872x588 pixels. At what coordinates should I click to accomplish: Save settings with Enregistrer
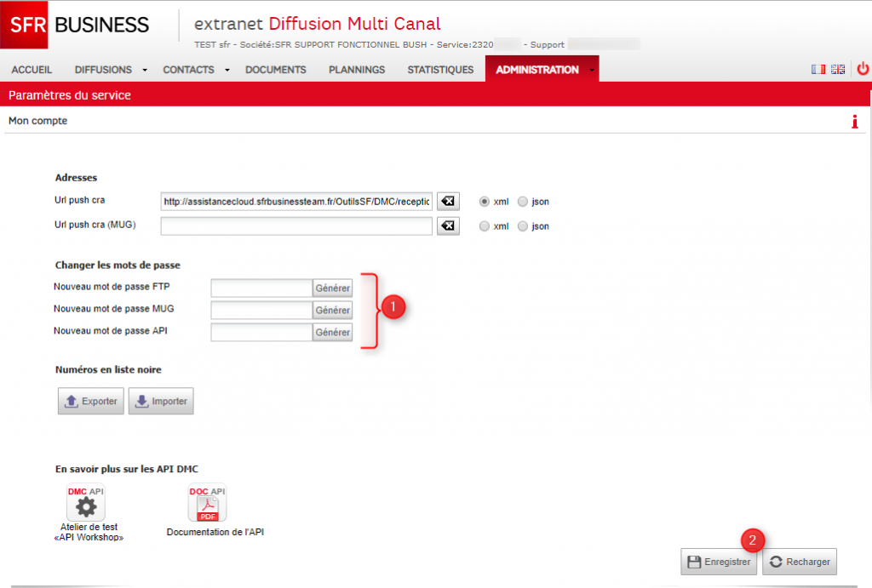[x=719, y=562]
